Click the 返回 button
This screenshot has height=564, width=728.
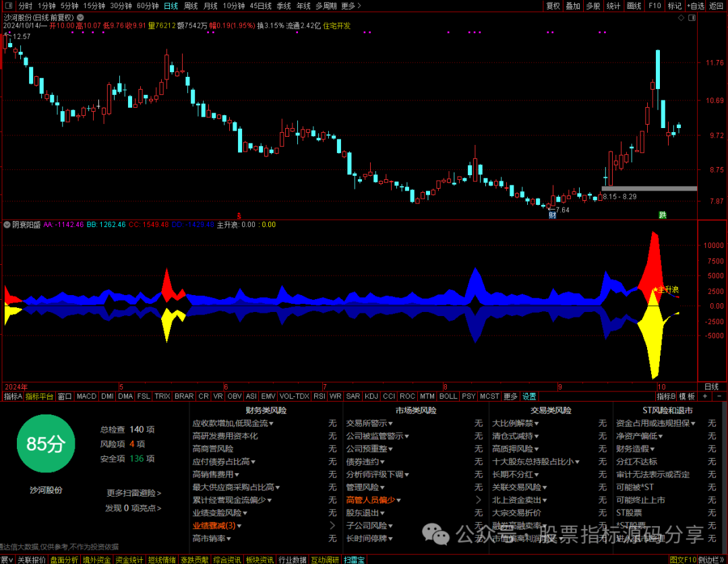click(717, 5)
